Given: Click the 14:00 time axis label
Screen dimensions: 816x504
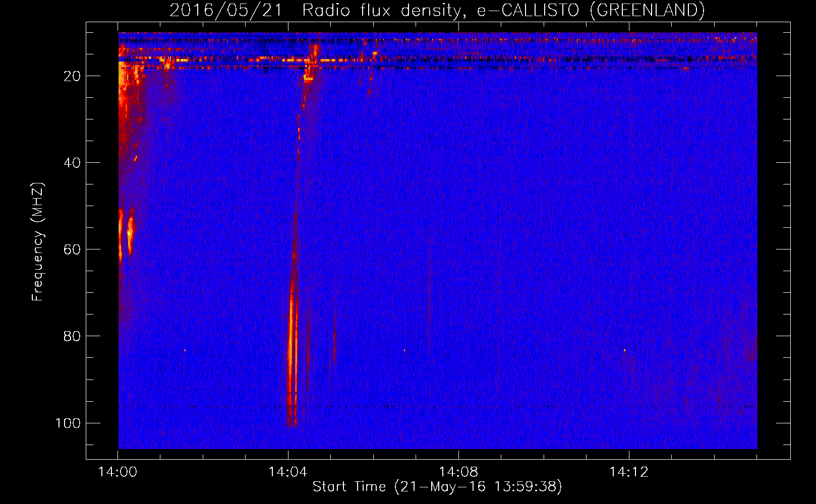Looking at the screenshot, I should coord(118,472).
